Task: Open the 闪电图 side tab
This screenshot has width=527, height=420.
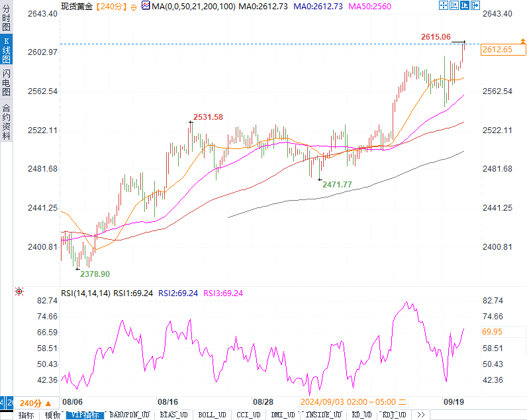Action: 6,82
